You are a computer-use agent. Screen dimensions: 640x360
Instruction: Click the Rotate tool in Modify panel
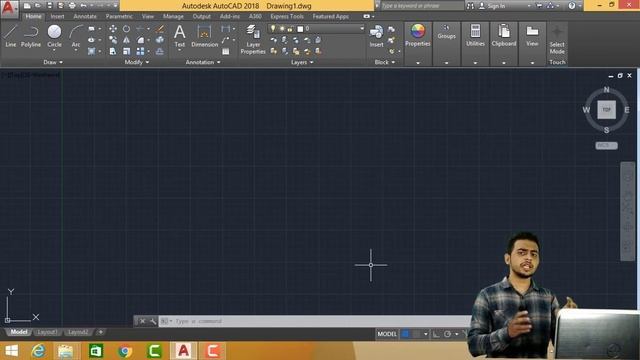127,29
